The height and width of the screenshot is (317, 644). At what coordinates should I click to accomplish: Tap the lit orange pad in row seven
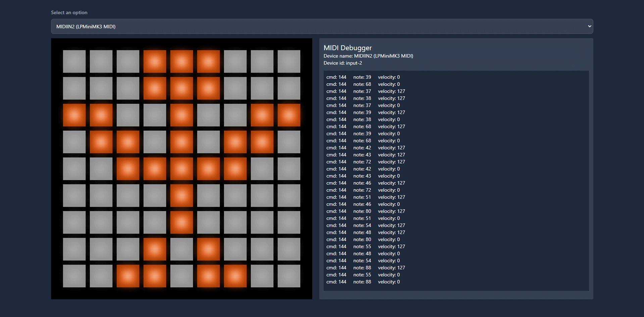coord(182,222)
